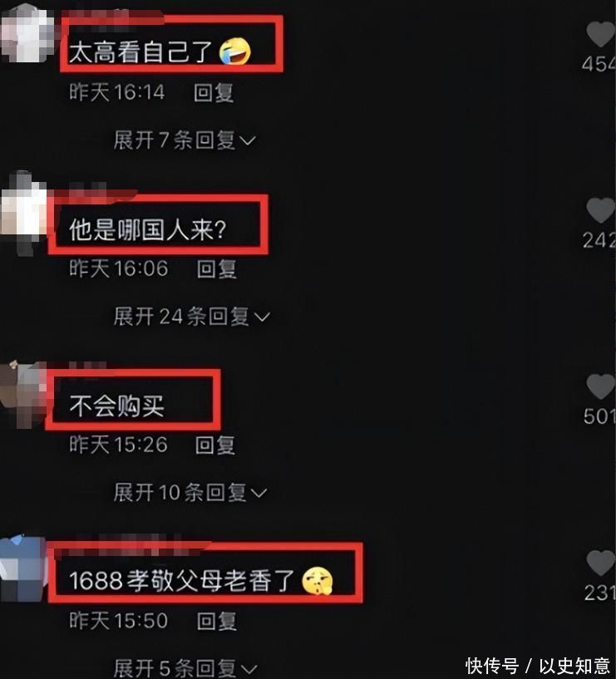Viewport: 616px width, 679px height.
Task: Select comment text "他是哪国人来?"
Action: click(x=148, y=229)
